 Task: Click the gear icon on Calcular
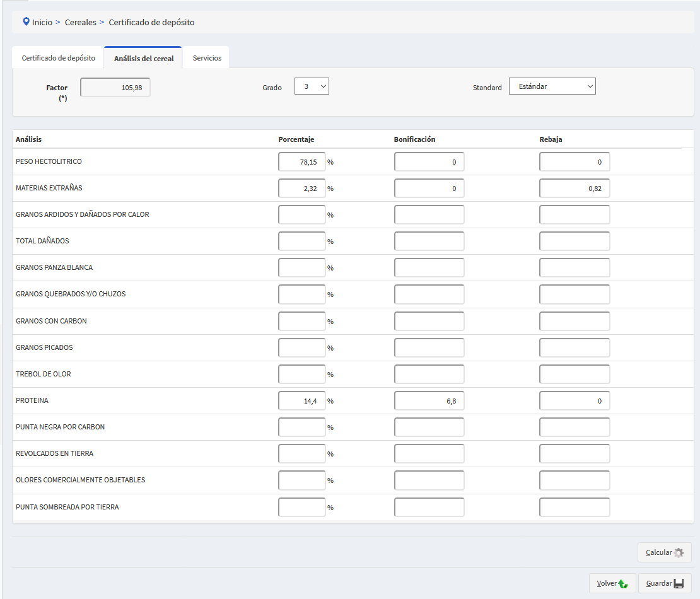(x=679, y=553)
